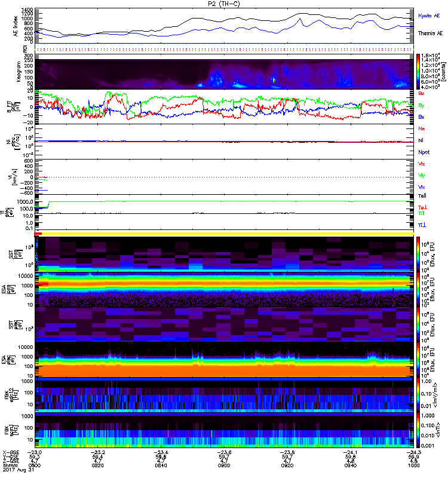The height and width of the screenshot is (478, 448).
Task: Click the Keogram axis label
Action: [x=19, y=72]
